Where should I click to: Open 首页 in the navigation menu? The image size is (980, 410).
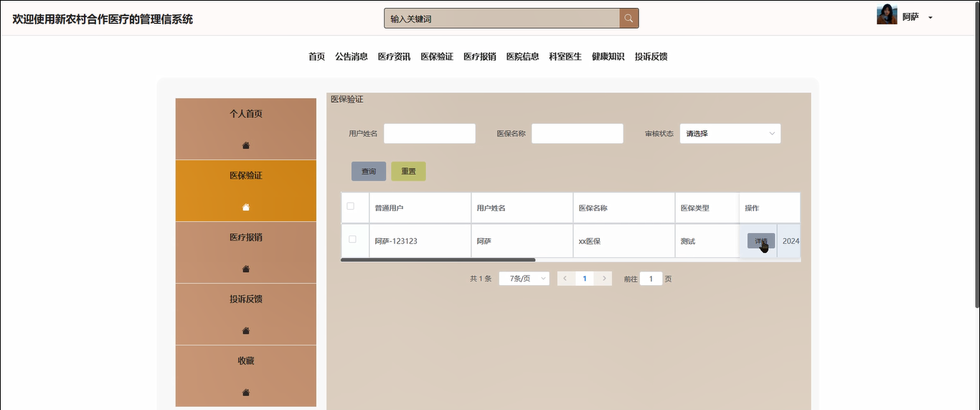[x=316, y=57]
